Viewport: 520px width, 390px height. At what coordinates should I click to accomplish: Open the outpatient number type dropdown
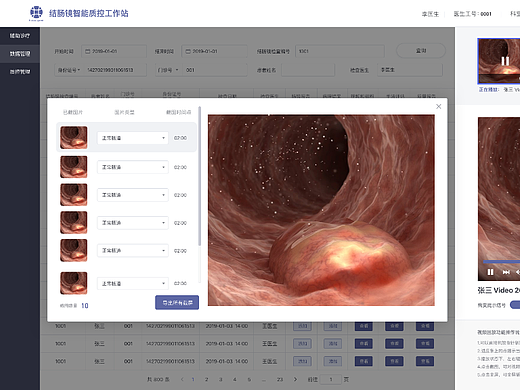pyautogui.click(x=168, y=70)
